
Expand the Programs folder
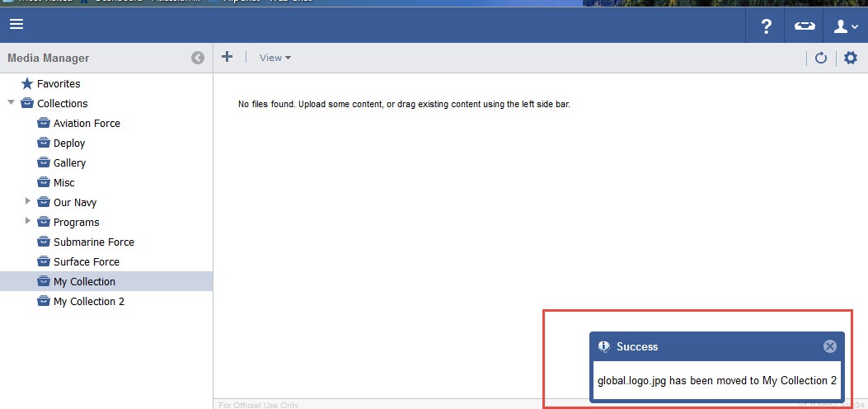coord(28,221)
